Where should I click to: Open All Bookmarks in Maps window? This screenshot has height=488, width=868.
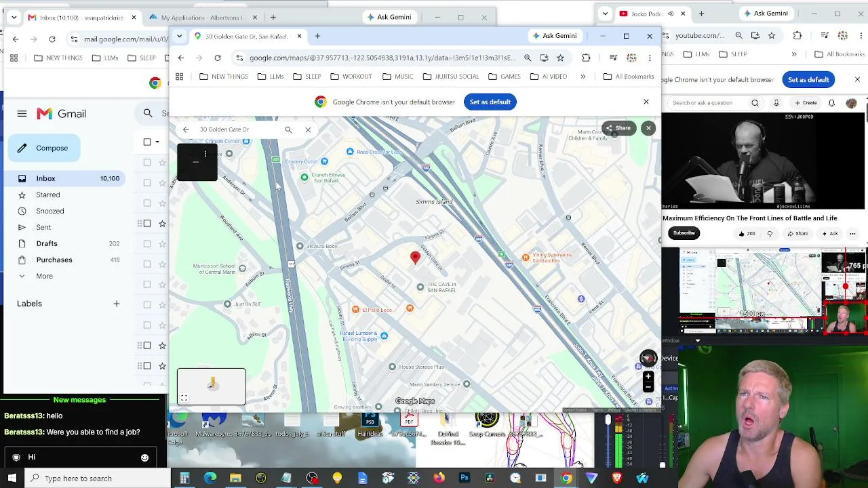point(629,77)
